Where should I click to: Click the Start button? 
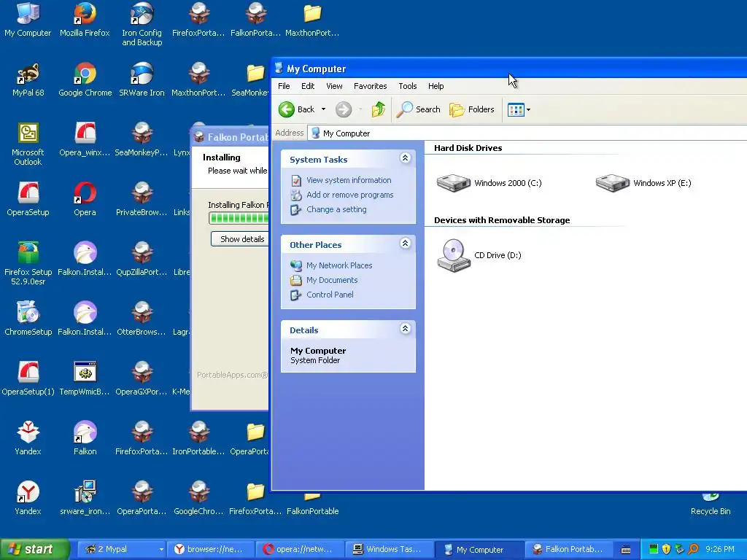pos(34,550)
